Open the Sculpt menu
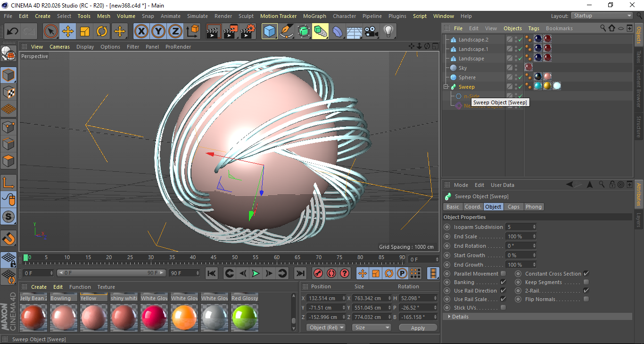Screen dimensions: 644x344 [x=246, y=16]
